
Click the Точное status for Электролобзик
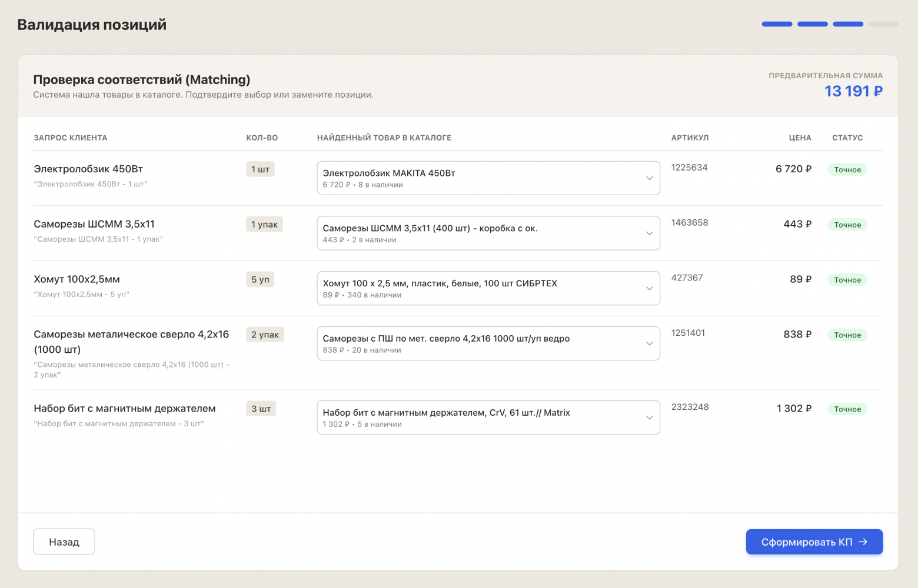847,169
